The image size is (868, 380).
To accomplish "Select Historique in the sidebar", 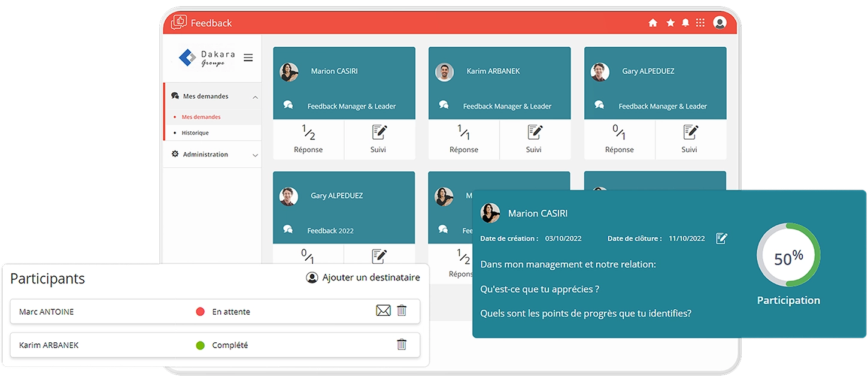I will 195,133.
